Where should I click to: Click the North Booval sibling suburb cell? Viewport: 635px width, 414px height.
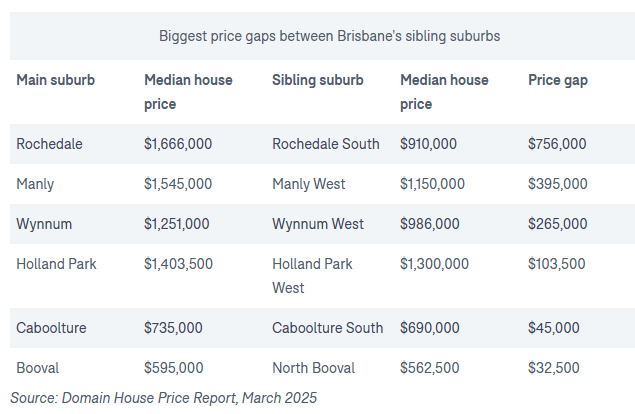pos(313,368)
